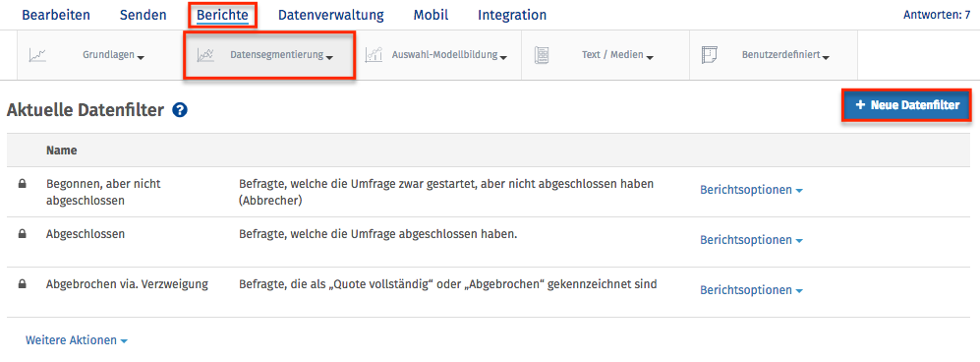This screenshot has width=980, height=362.
Task: Click lock icon for Begonnen, aber nicht abgeschlossen
Action: point(23,184)
